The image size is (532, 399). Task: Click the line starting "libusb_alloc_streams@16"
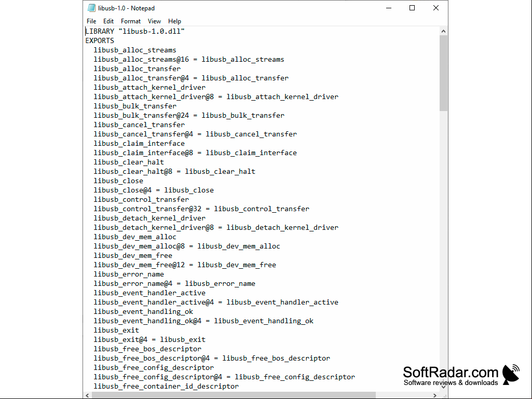(189, 59)
